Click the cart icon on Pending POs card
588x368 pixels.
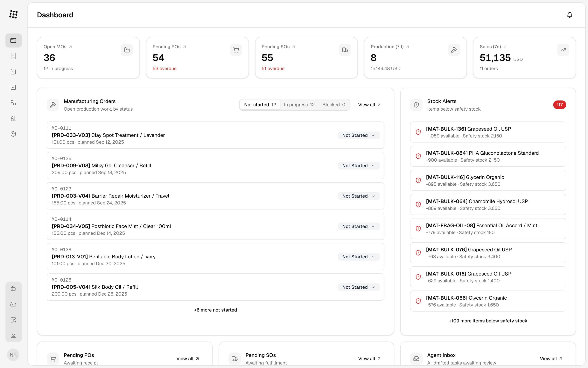point(236,50)
